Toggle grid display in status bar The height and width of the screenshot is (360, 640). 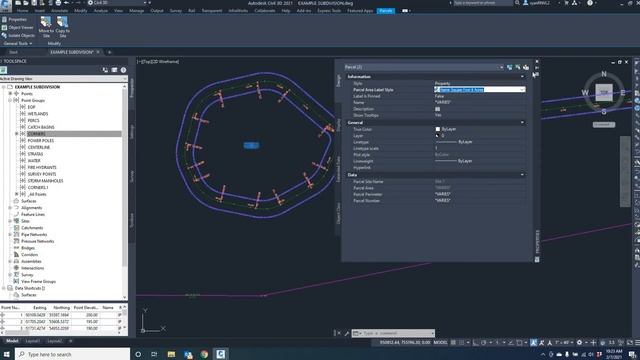453,342
